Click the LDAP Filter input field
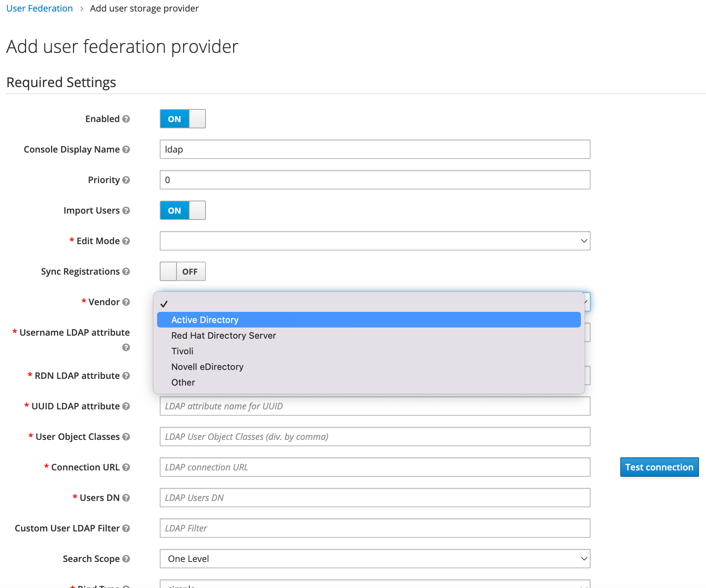This screenshot has height=588, width=706. click(375, 528)
